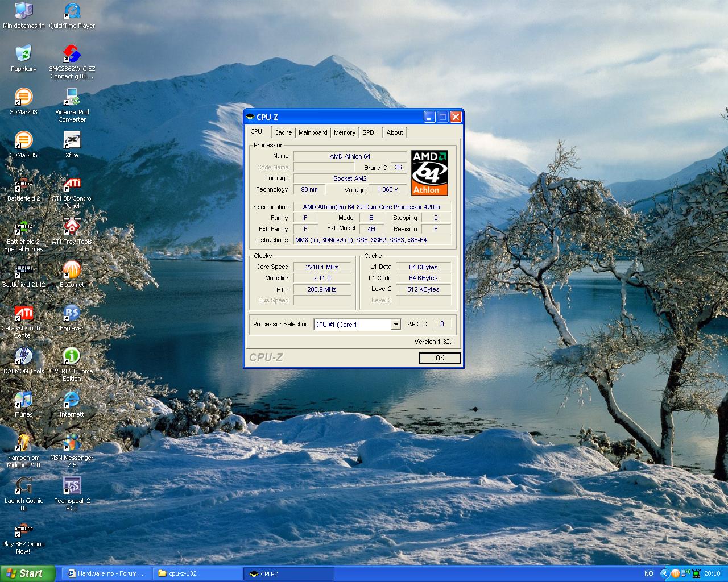Open the About tab

(x=395, y=132)
